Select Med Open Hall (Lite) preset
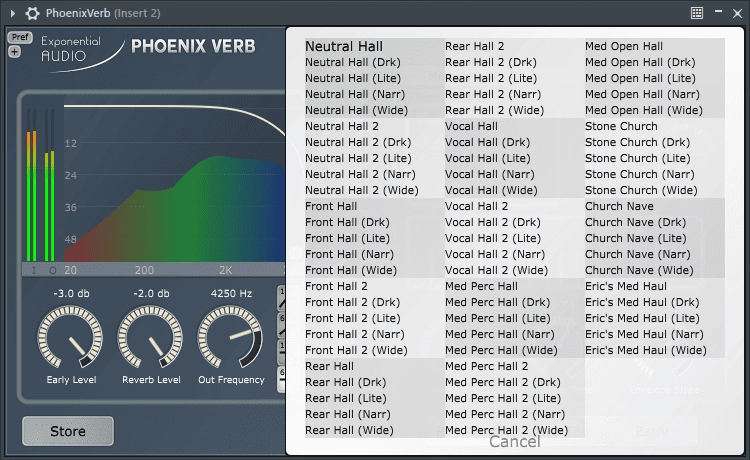Image resolution: width=750 pixels, height=460 pixels. (640, 78)
